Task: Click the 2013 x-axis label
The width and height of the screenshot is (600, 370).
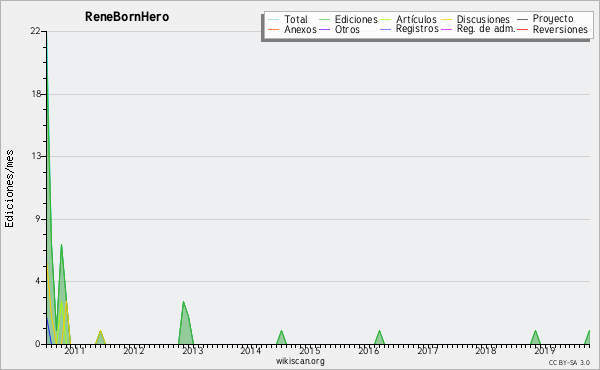Action: pyautogui.click(x=192, y=350)
